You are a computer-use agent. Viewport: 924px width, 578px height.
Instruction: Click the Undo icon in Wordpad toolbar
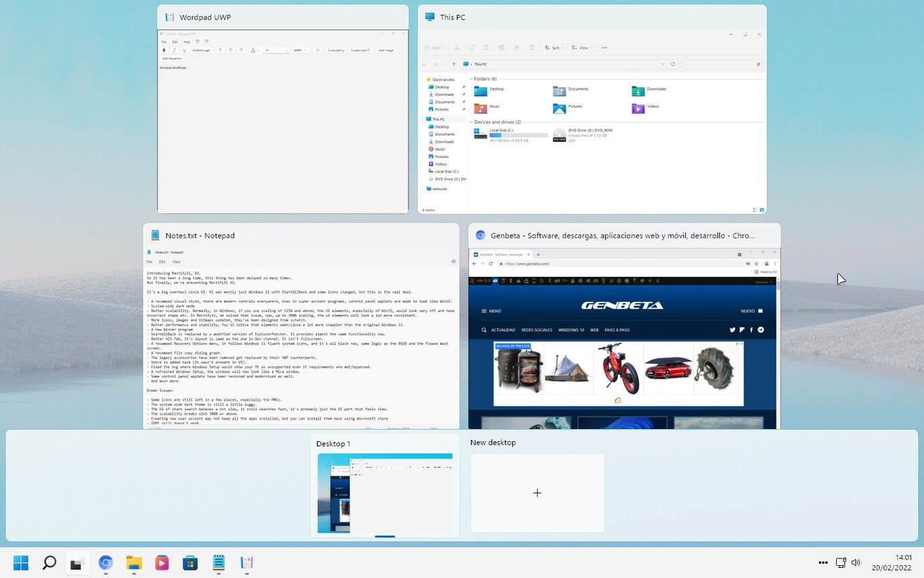tap(198, 41)
